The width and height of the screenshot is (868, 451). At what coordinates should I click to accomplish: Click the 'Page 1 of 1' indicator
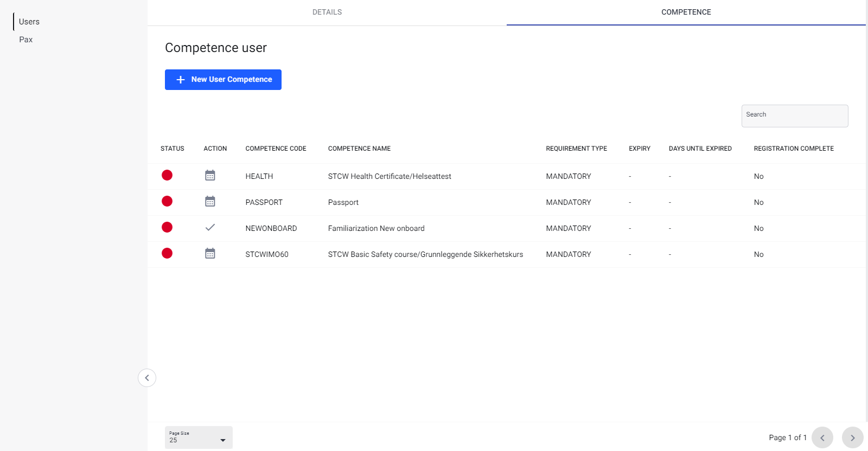[788, 437]
